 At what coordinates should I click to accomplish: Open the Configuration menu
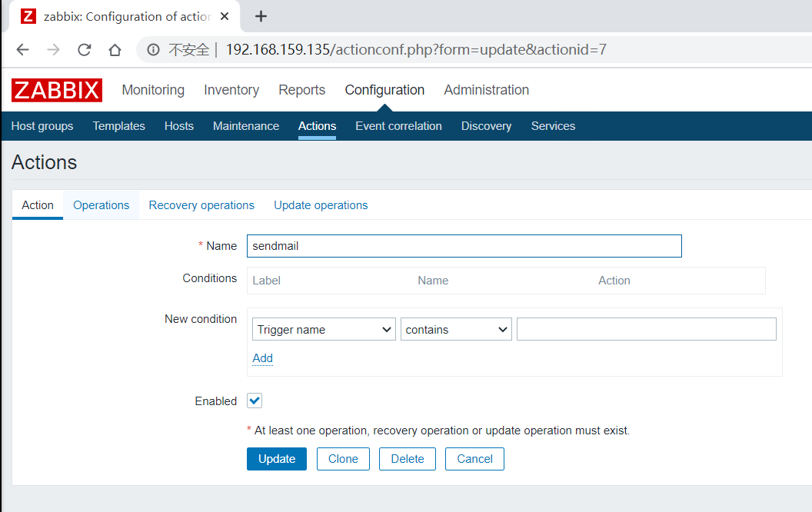(384, 90)
